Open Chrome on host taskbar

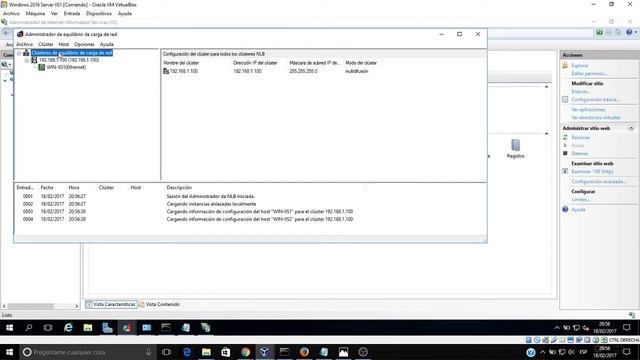point(245,352)
